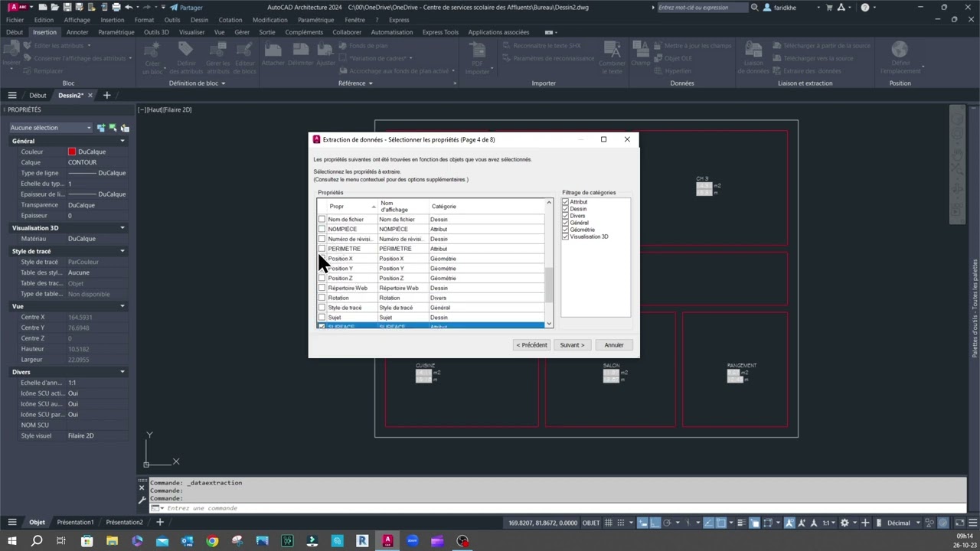Switch to the Début file tab

pos(38,95)
